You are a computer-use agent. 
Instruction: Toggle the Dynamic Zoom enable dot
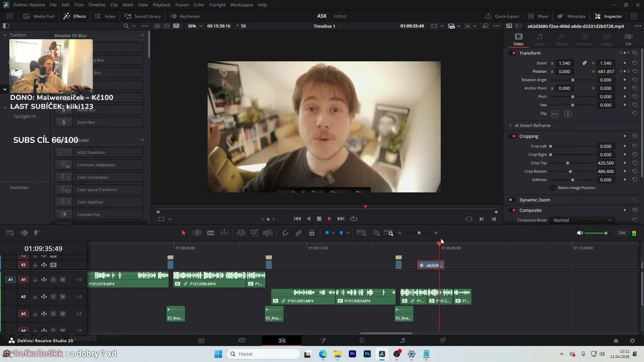point(511,200)
